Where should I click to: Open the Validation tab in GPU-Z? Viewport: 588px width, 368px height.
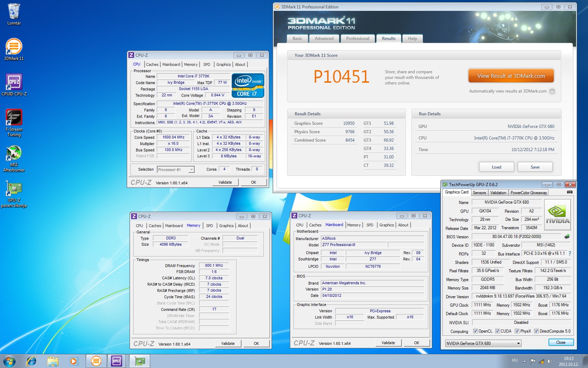[x=498, y=193]
